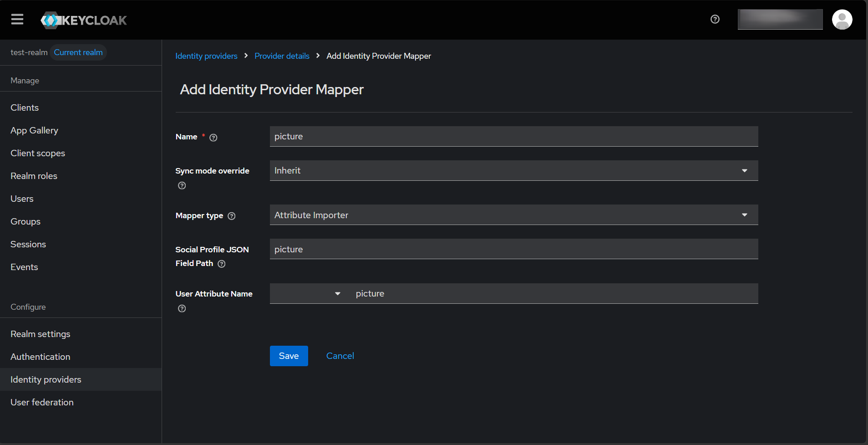Go to Users section
The height and width of the screenshot is (445, 868).
tap(22, 199)
